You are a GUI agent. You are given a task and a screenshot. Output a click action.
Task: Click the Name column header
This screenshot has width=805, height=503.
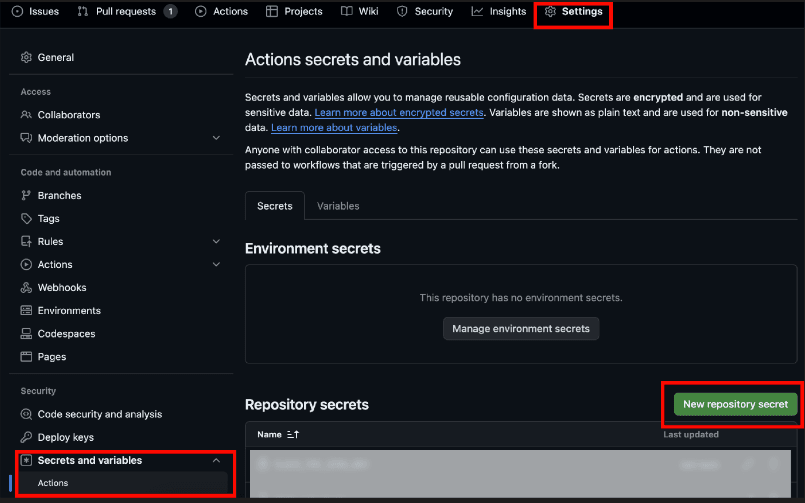click(270, 434)
